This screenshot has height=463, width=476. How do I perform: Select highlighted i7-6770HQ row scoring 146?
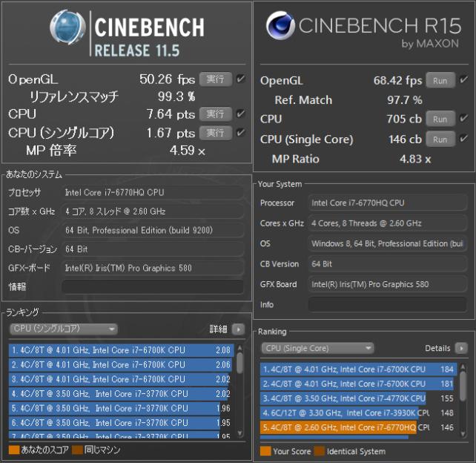359,427
